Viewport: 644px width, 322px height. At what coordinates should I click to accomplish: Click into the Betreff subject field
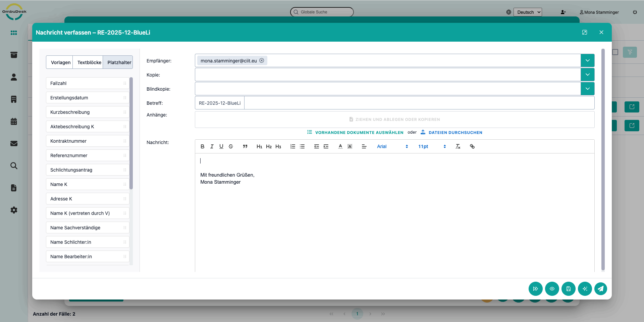tap(419, 103)
